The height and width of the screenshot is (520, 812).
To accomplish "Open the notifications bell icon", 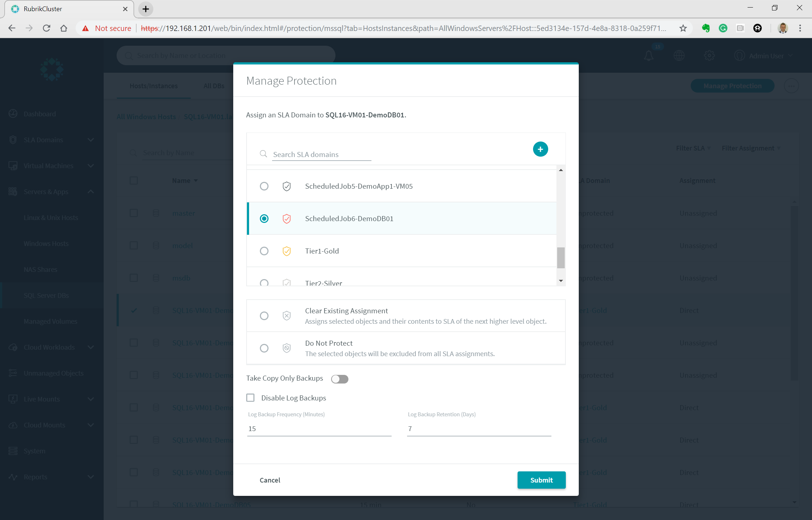I will 649,55.
